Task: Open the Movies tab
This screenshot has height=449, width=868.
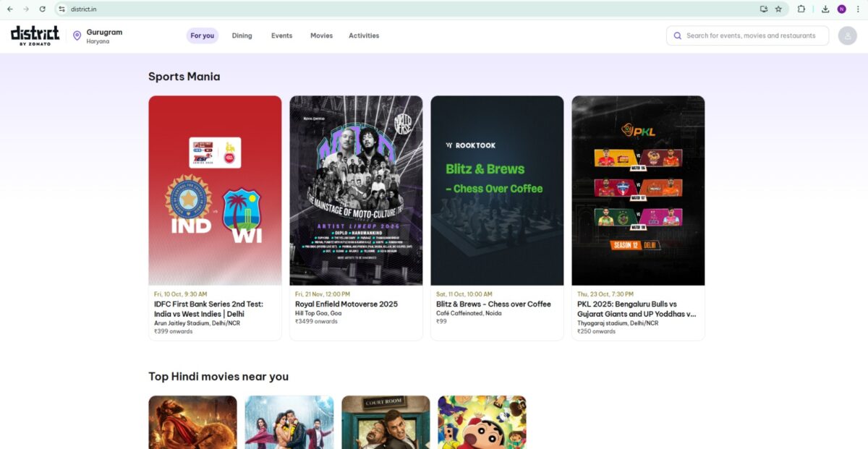Action: pyautogui.click(x=321, y=35)
